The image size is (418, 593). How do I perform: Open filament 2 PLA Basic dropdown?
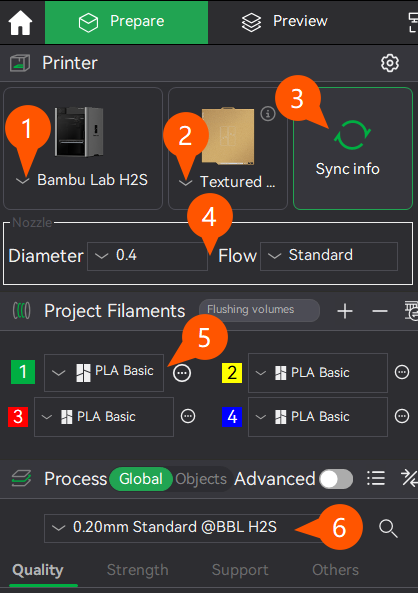(x=318, y=373)
